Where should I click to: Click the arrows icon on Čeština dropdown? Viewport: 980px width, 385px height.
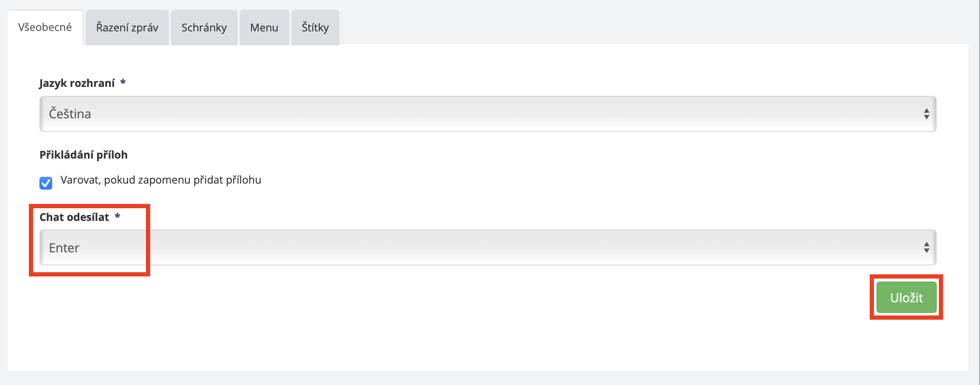pos(926,114)
